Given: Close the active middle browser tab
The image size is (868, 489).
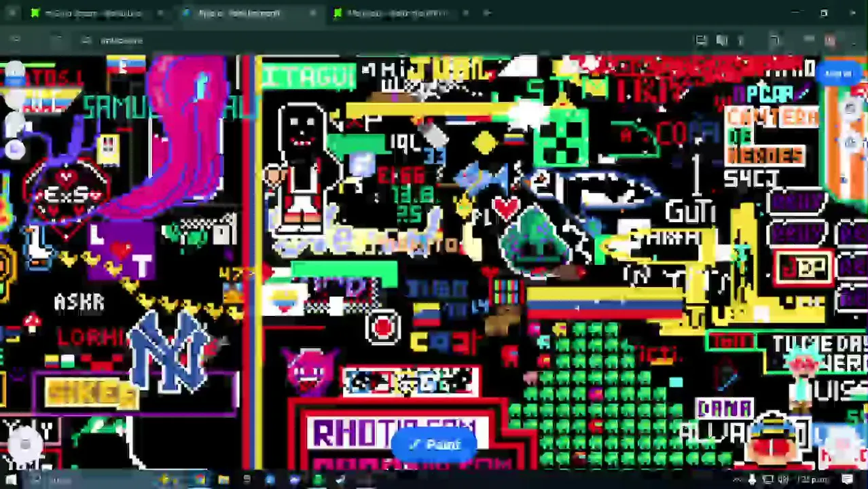Looking at the screenshot, I should 312,13.
